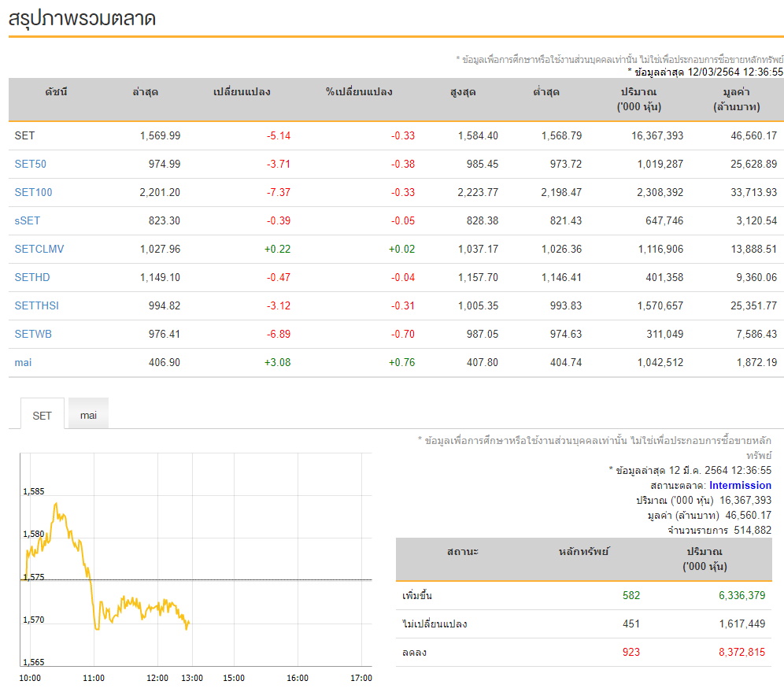The width and height of the screenshot is (784, 692).
Task: Select SETWB percent change -0.70
Action: (x=403, y=334)
